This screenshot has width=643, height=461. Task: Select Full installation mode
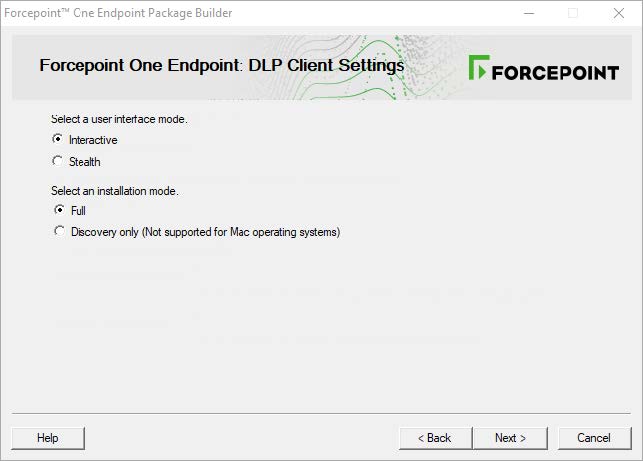pyautogui.click(x=58, y=211)
